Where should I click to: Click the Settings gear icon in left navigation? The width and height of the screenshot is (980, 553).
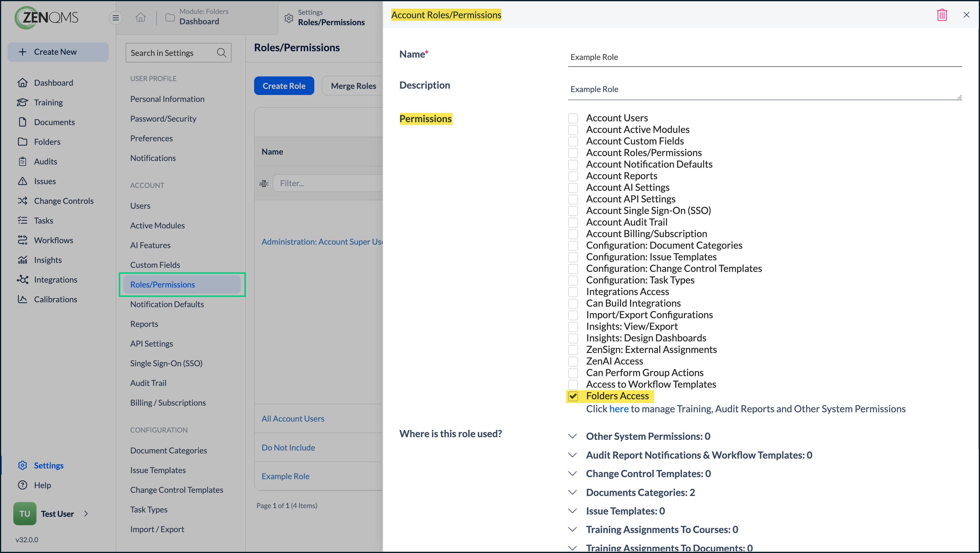(23, 465)
